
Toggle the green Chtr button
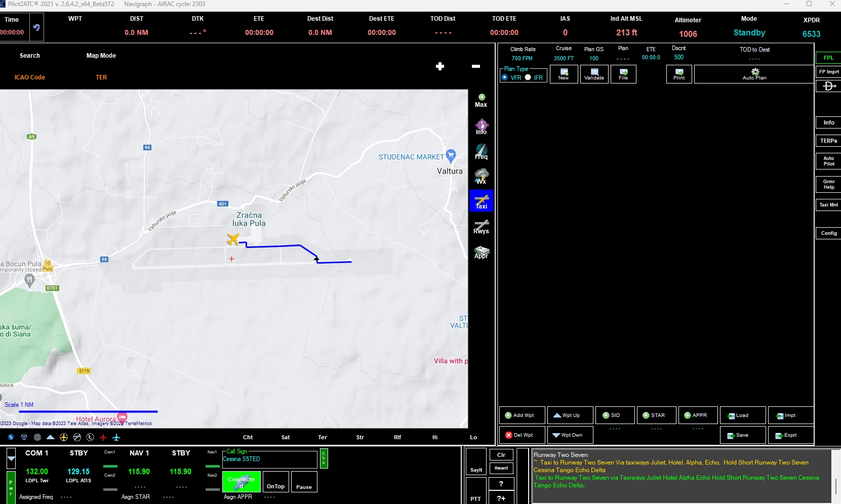[x=324, y=458]
